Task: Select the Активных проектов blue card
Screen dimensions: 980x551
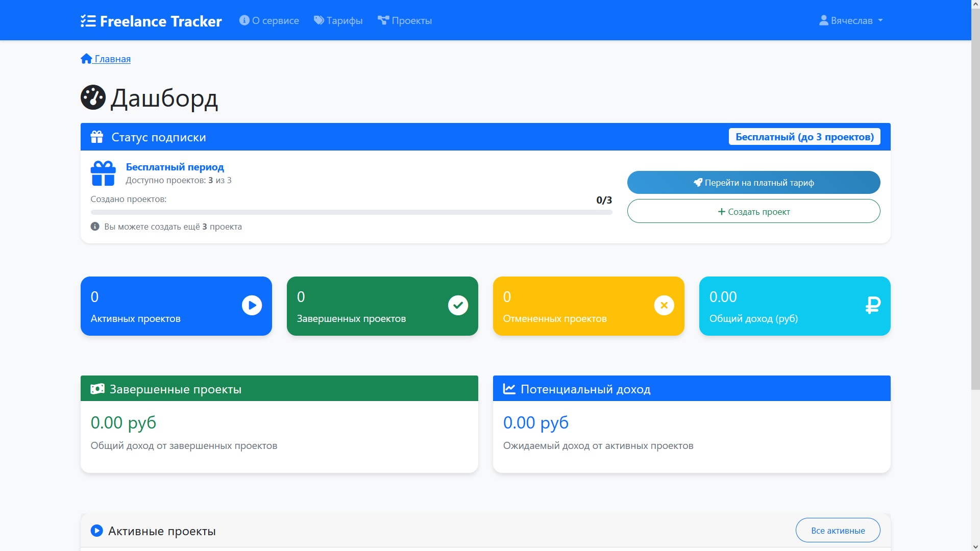Action: [176, 306]
